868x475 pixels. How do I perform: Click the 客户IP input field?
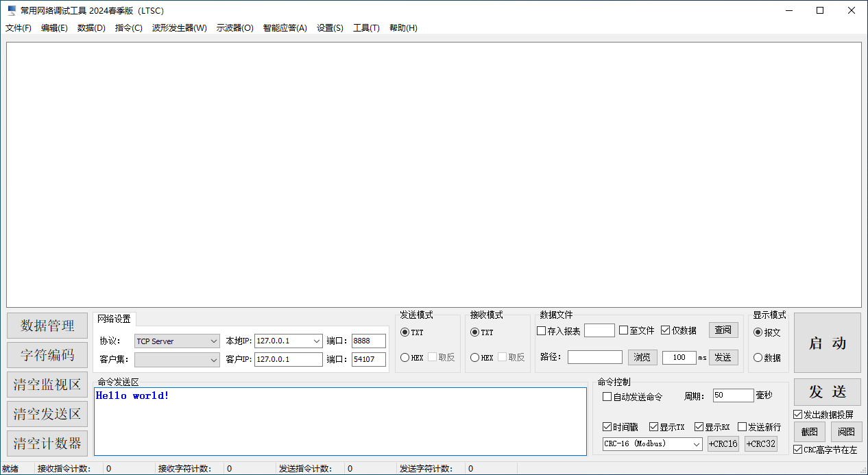click(x=289, y=359)
